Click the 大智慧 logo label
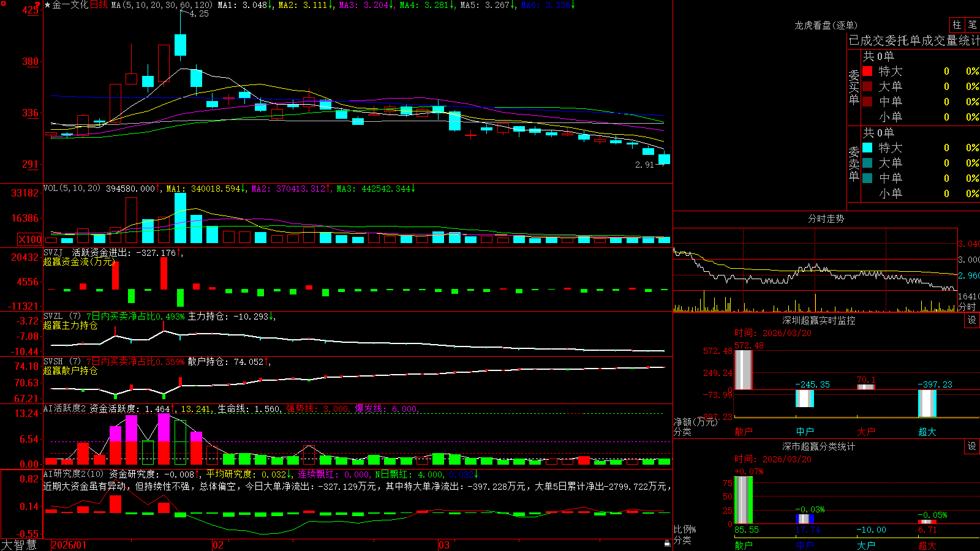Image resolution: width=980 pixels, height=551 pixels. (x=19, y=545)
